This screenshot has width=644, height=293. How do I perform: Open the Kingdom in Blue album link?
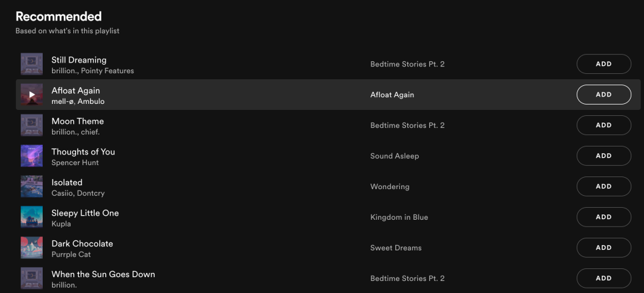pos(399,217)
